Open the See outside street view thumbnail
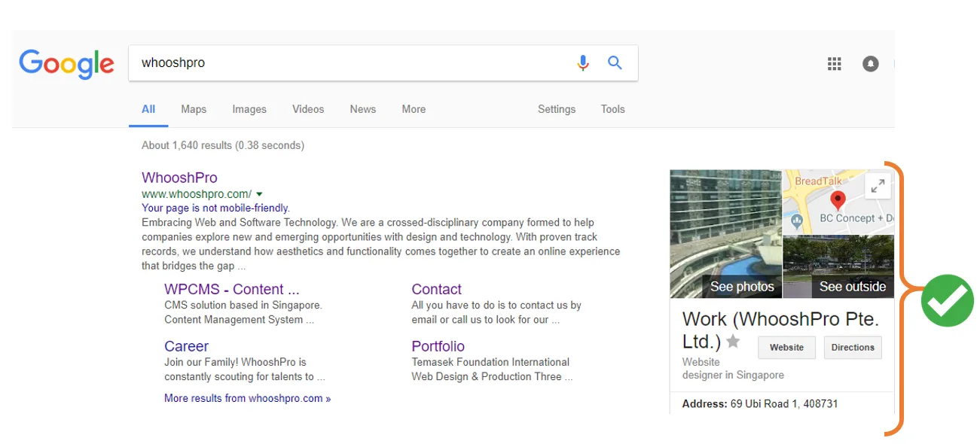980x444 pixels. click(838, 267)
